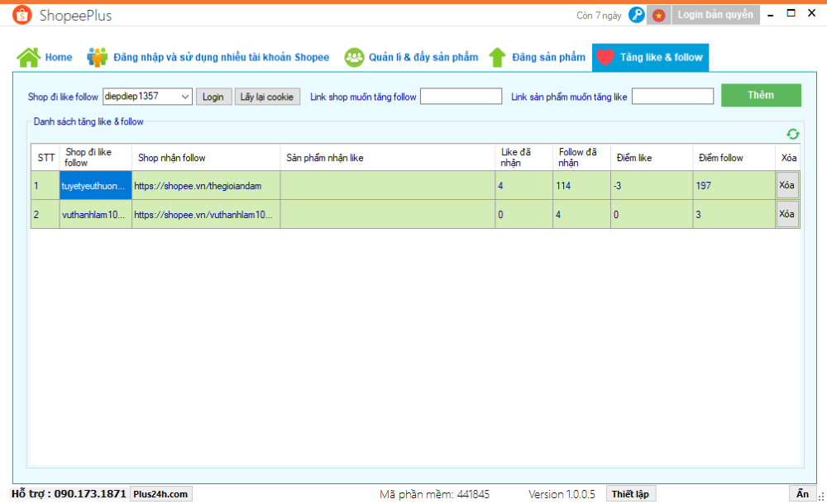Click the Vietnam flag language icon

point(658,15)
